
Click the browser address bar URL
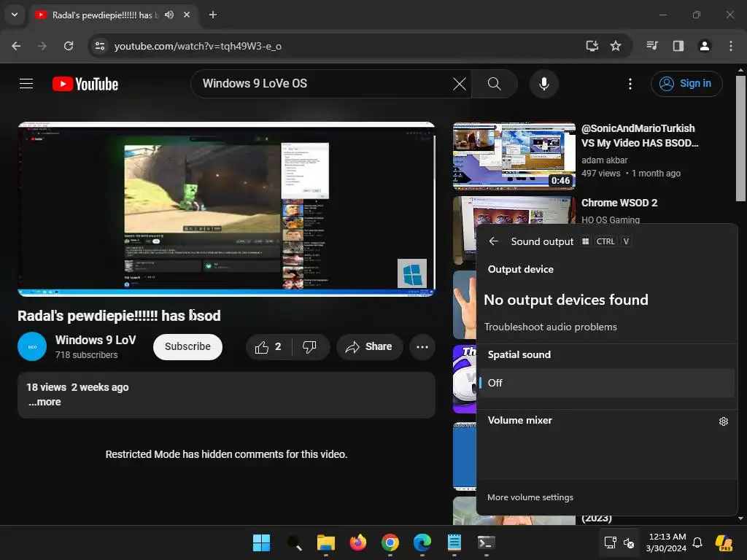click(198, 46)
